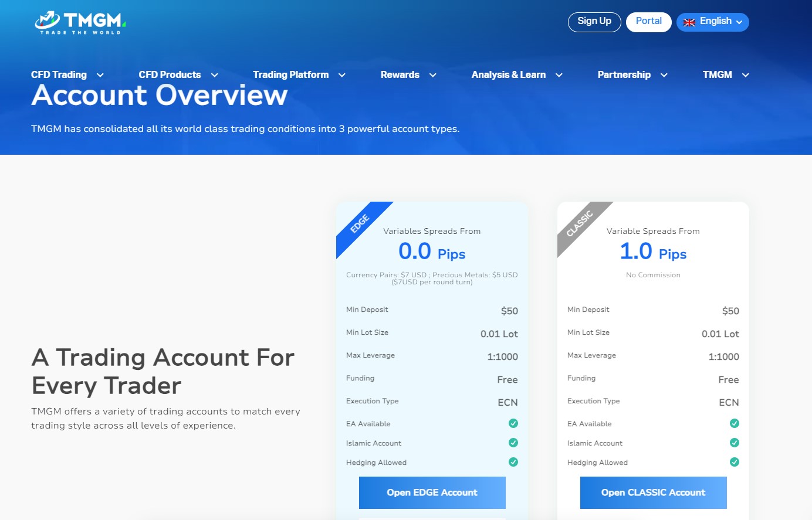Click EDGE Islamic Account checkmark
This screenshot has height=520, width=812.
(513, 443)
